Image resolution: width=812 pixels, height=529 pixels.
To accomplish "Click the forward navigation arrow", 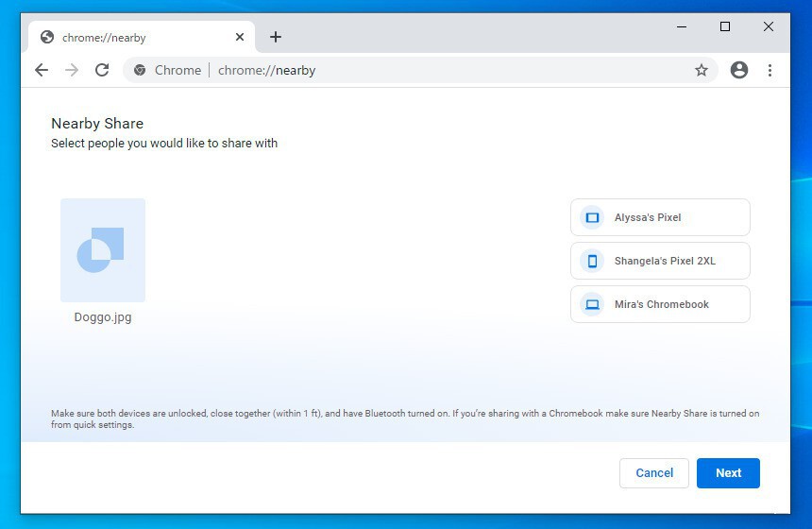I will (72, 70).
